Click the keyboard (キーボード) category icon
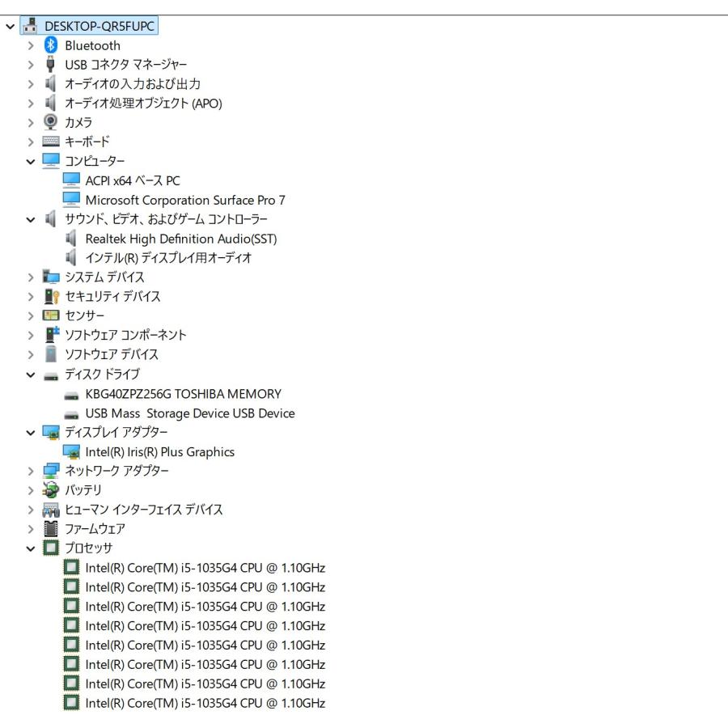Screen dimensions: 728x728 tap(51, 141)
